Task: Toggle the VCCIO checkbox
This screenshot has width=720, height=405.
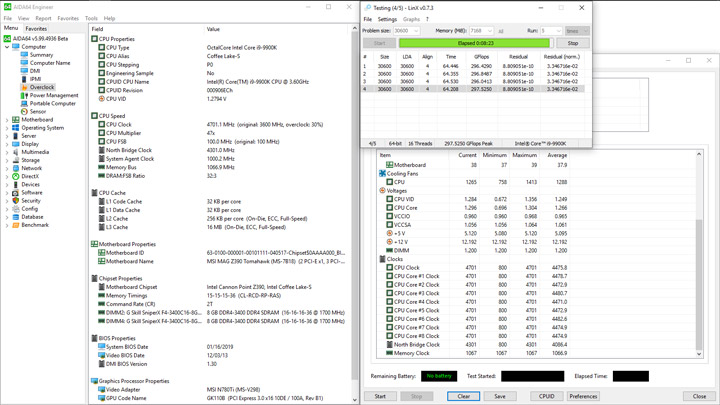Action: click(389, 216)
